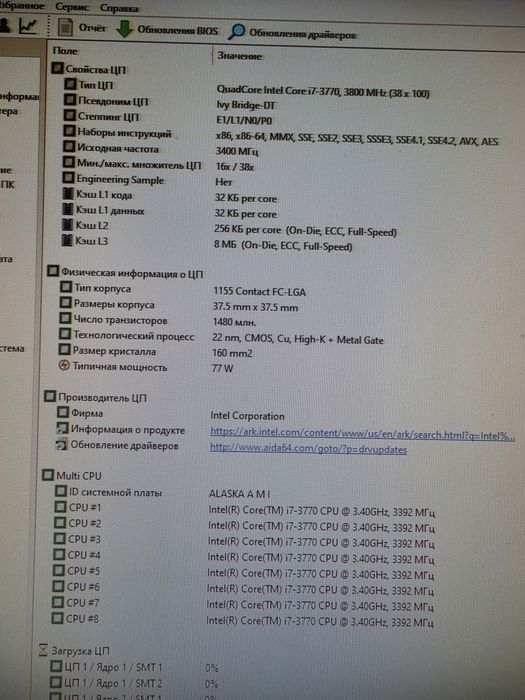Click the Отчёт toolbar button

[83, 28]
